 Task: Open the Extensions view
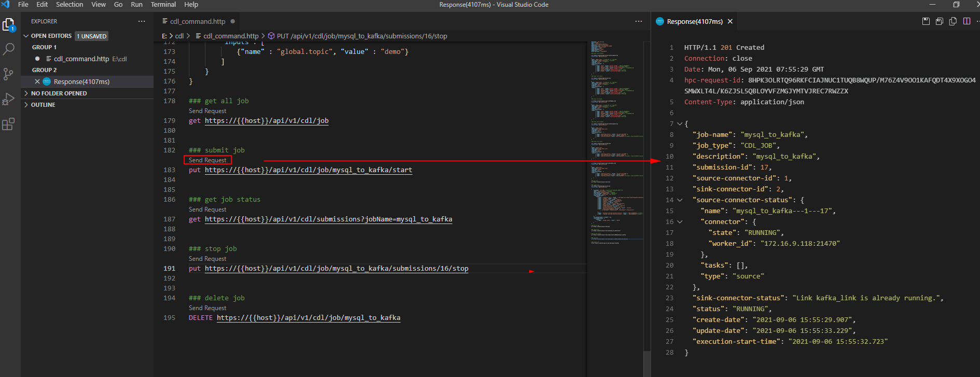click(x=9, y=124)
